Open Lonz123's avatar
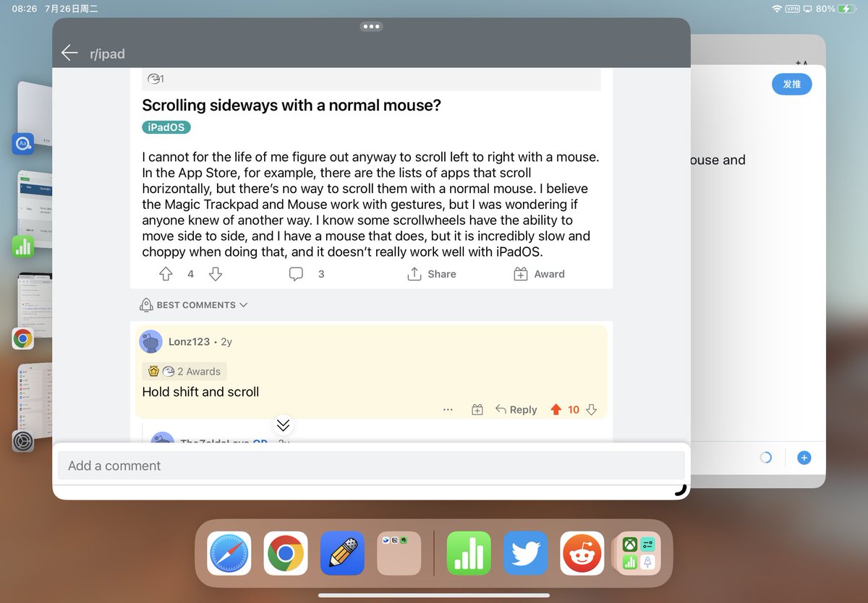 [151, 342]
